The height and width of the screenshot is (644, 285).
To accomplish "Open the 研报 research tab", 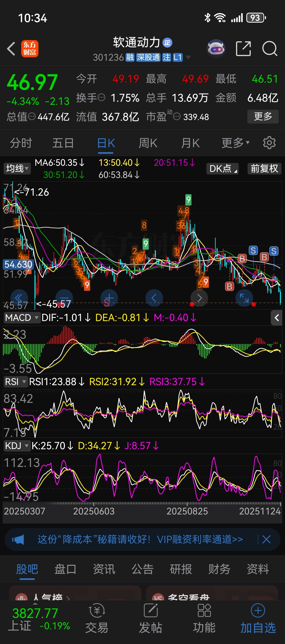I will 181,569.
